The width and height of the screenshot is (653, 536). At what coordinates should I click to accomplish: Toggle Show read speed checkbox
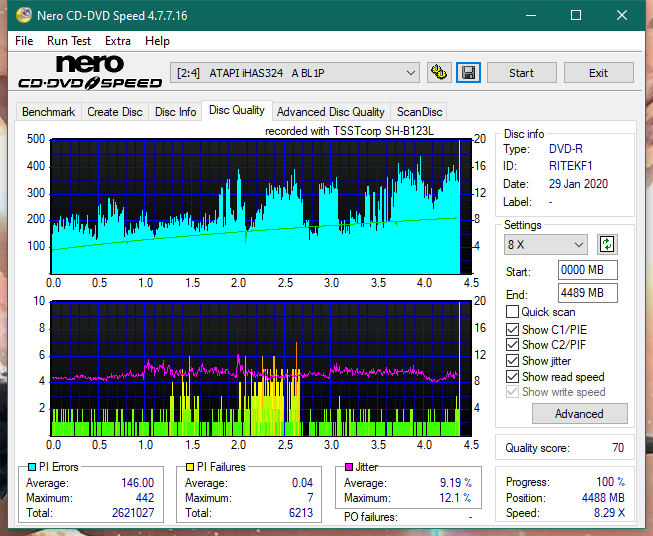click(512, 376)
